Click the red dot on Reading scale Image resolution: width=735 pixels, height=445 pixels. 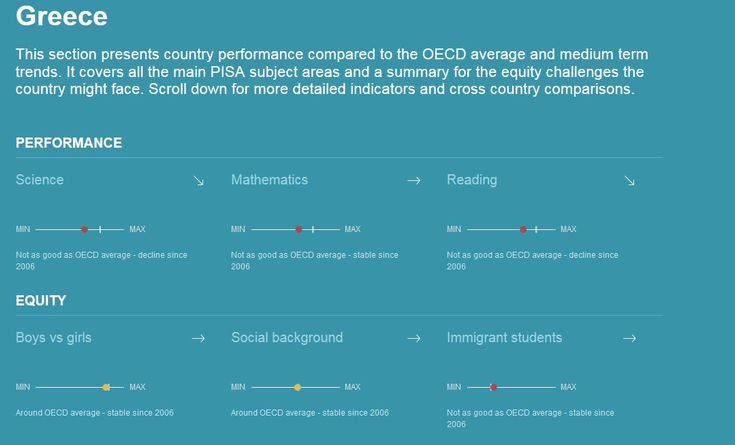tap(523, 229)
